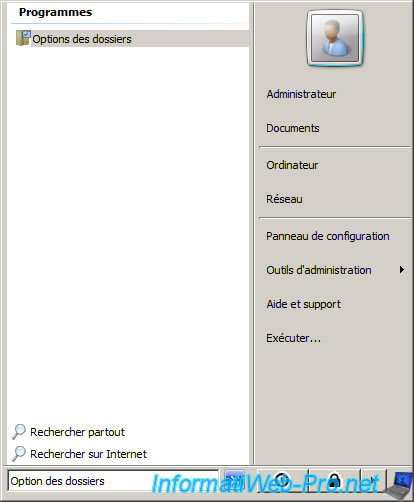Expand the Outils d'administration submenu arrow
Viewport: 414px width, 502px height.
402,270
